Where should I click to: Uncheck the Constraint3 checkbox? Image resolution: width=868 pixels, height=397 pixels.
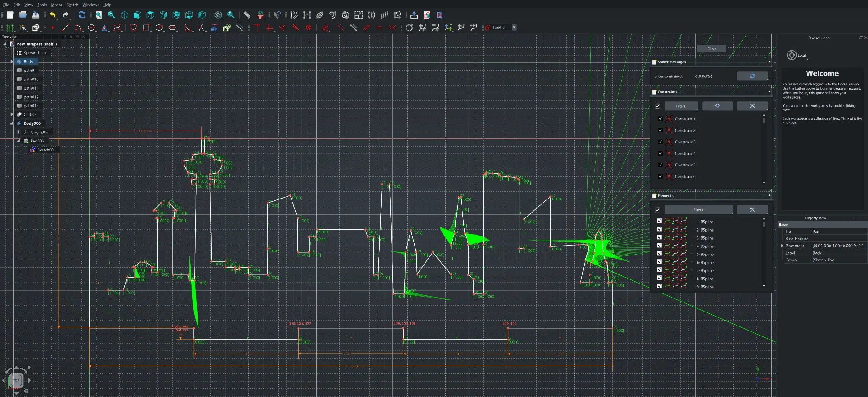(660, 142)
